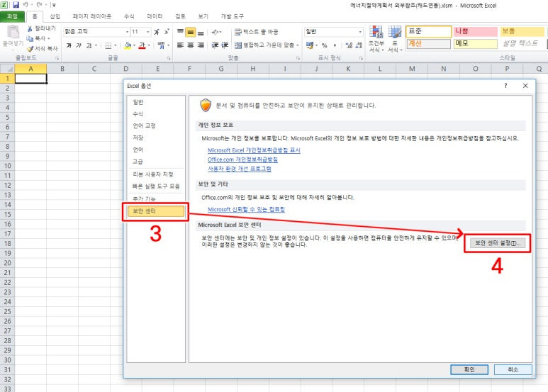Open the number format 일반 dropdown
548x392 pixels.
pos(360,32)
